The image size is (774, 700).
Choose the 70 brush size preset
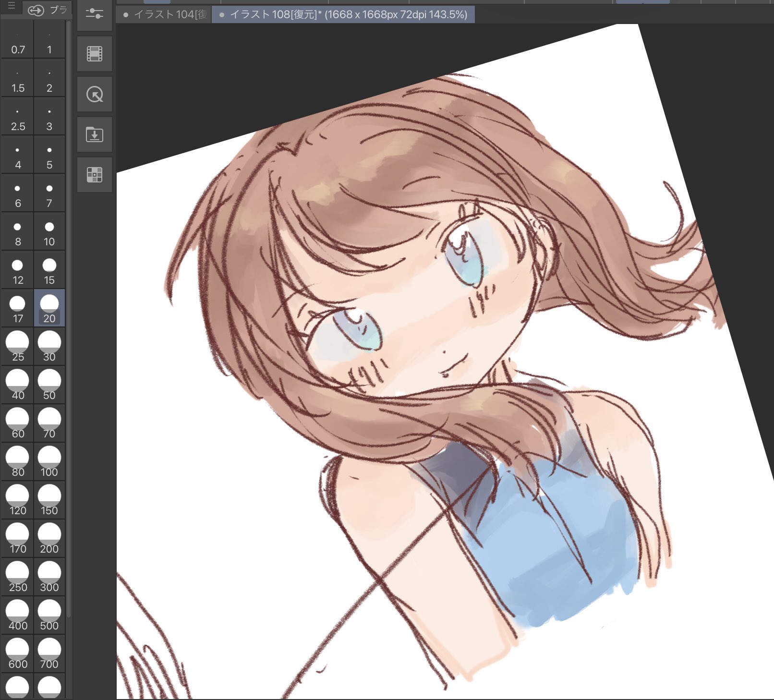[x=49, y=423]
